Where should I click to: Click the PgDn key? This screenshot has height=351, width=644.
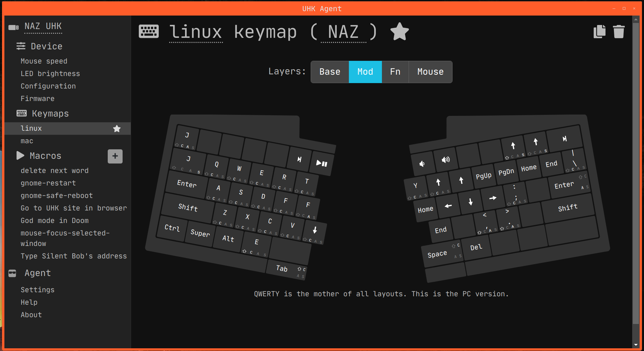click(506, 172)
